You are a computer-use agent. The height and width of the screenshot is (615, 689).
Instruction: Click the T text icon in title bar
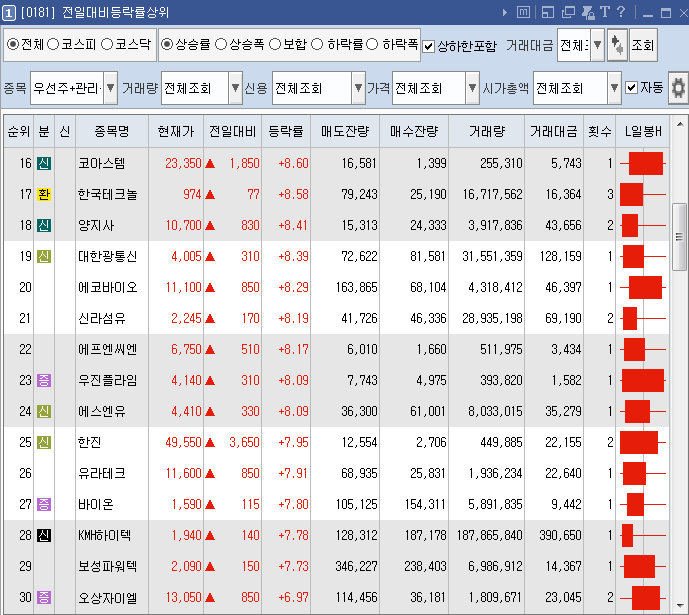coord(605,12)
